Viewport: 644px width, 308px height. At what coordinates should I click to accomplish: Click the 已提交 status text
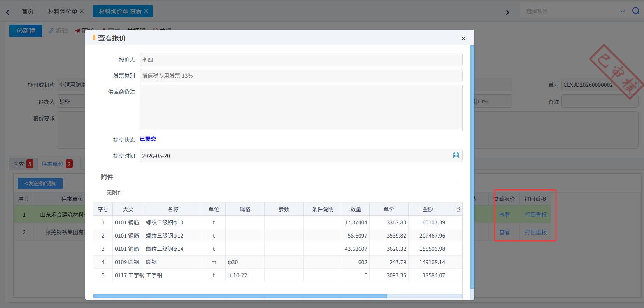click(x=148, y=139)
